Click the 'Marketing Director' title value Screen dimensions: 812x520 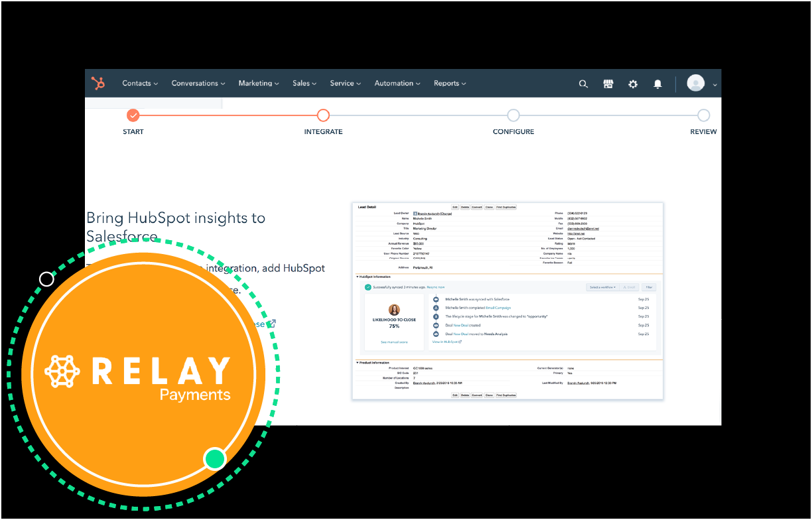[425, 229]
